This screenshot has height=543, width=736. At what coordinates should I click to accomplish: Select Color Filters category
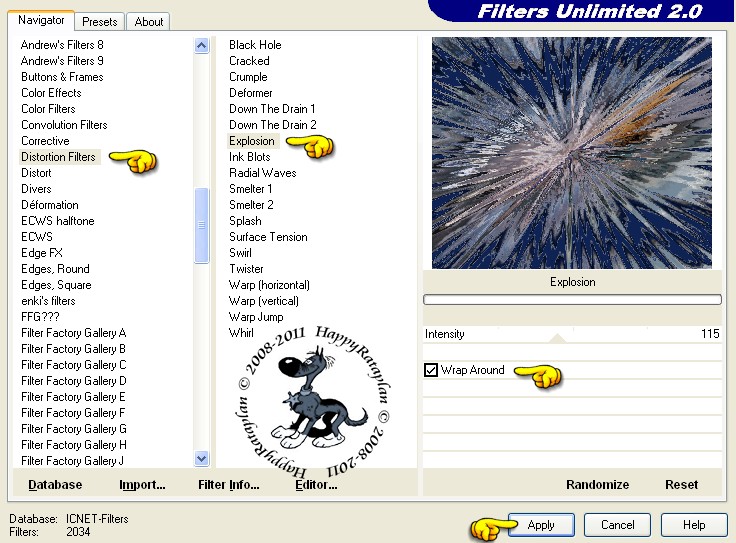(48, 109)
